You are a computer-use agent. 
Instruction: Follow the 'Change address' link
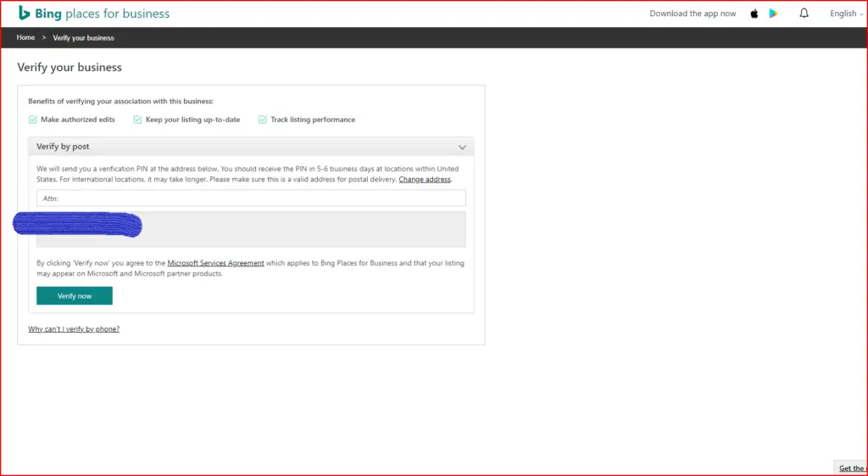click(425, 180)
